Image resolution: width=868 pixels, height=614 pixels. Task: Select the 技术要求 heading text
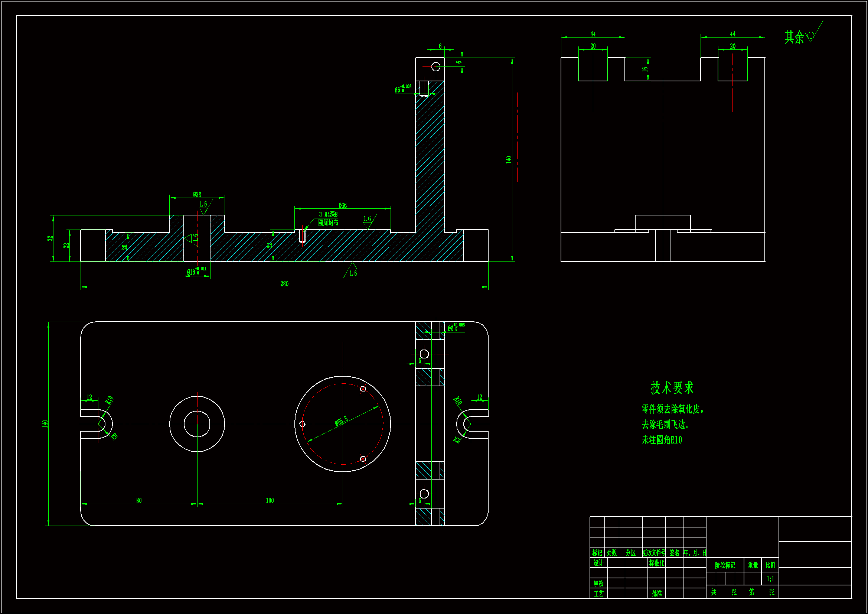coord(672,388)
